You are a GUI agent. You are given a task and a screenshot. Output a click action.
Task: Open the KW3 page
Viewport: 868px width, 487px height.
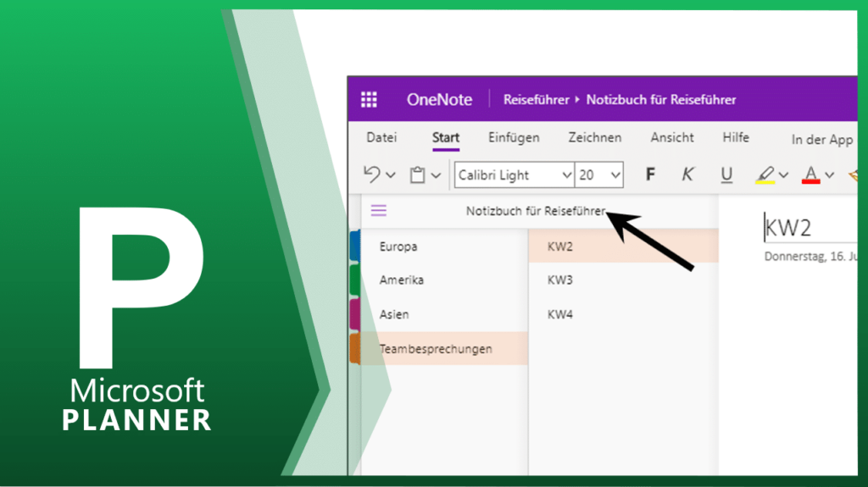point(560,279)
